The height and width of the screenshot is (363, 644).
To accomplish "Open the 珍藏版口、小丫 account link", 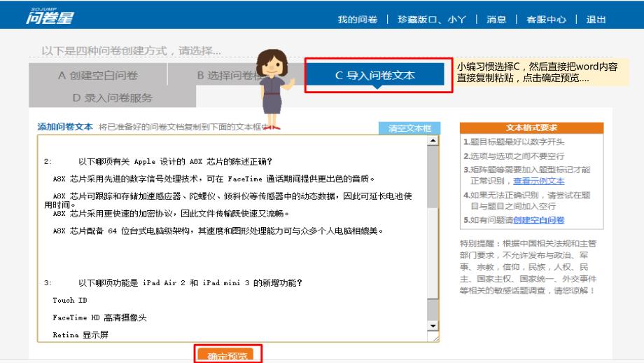I will (x=432, y=20).
